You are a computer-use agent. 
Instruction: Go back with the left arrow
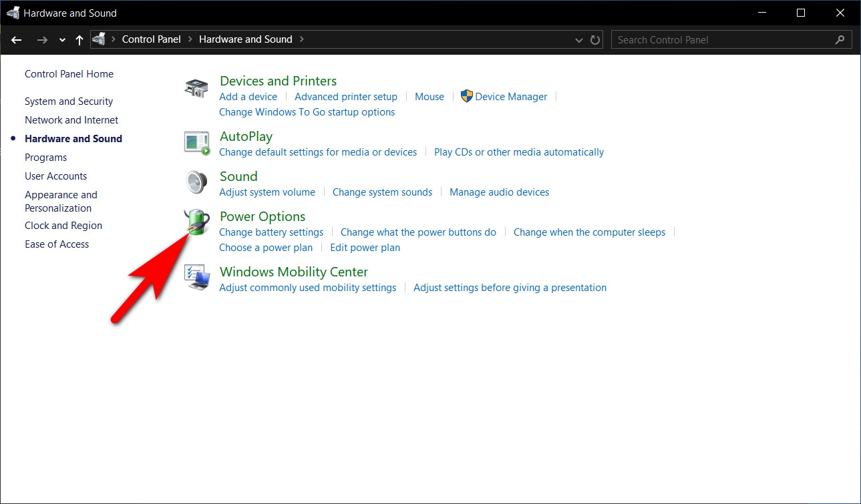click(17, 39)
